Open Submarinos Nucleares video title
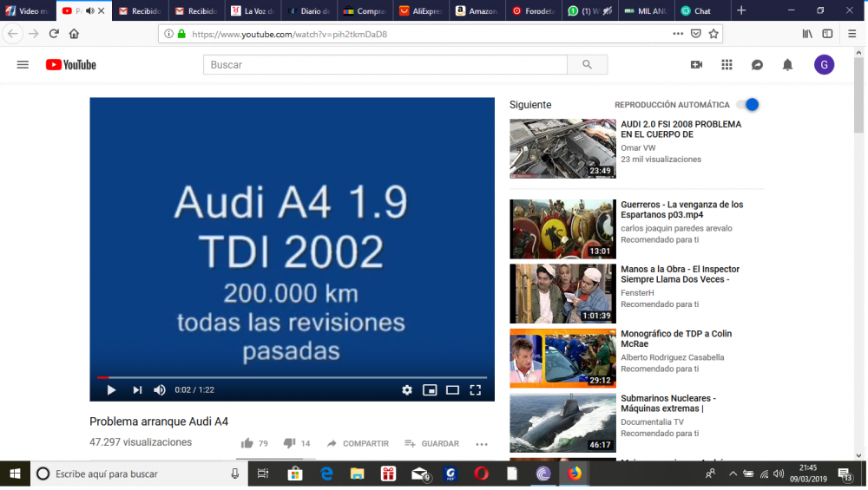This screenshot has width=868, height=490. click(668, 403)
